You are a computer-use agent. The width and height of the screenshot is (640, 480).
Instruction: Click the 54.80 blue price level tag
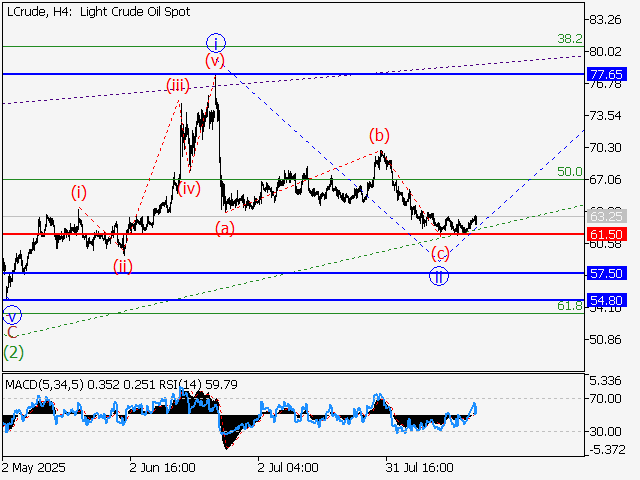[x=607, y=300]
